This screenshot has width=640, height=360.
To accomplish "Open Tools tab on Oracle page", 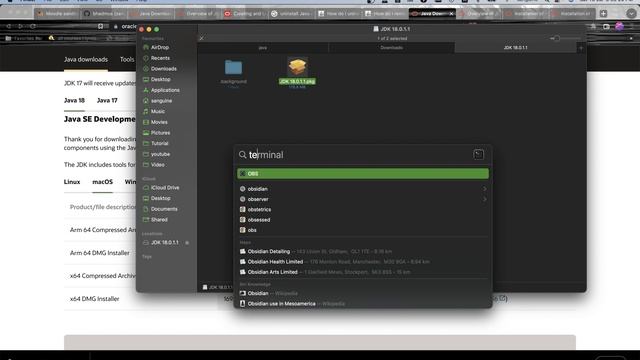I will [x=127, y=60].
